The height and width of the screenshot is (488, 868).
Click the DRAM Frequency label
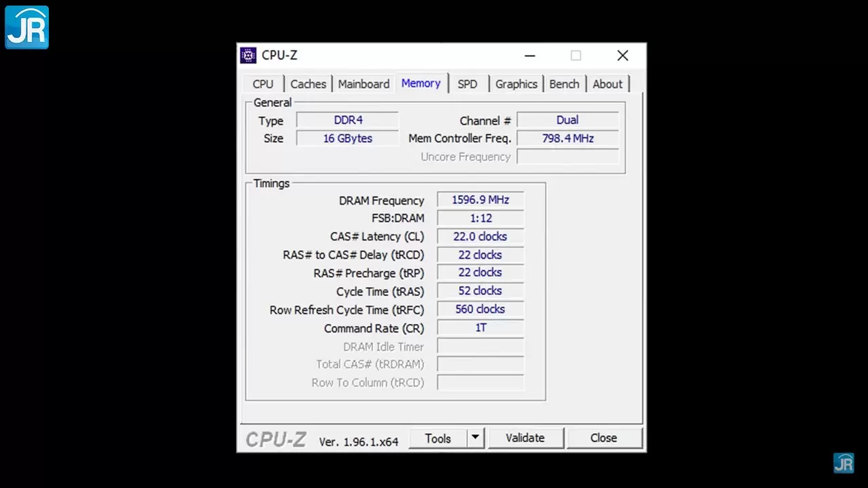tap(382, 201)
